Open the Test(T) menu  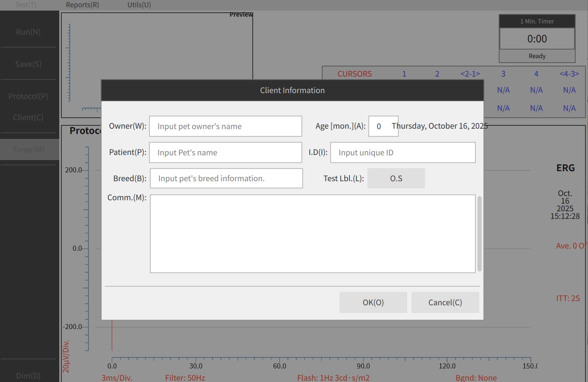click(26, 5)
